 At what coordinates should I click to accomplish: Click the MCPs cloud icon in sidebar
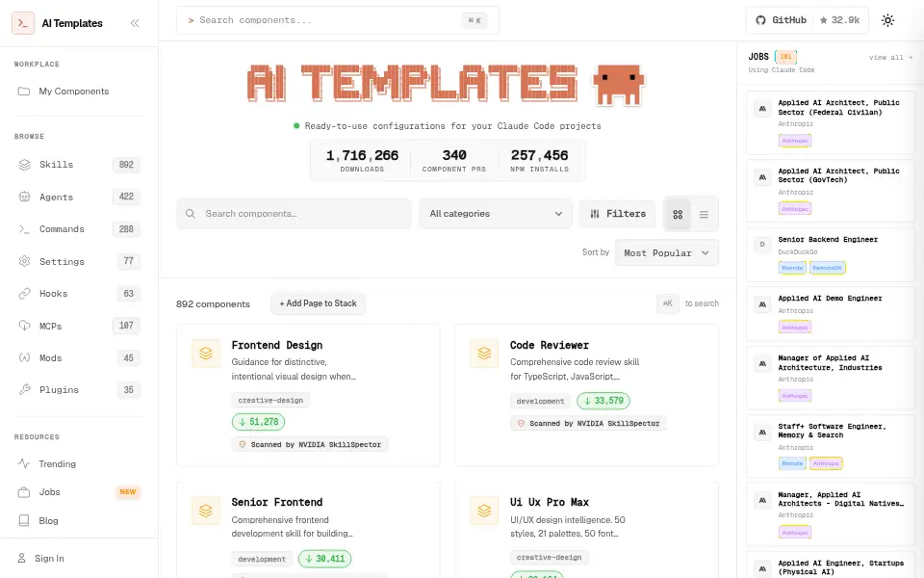[24, 326]
